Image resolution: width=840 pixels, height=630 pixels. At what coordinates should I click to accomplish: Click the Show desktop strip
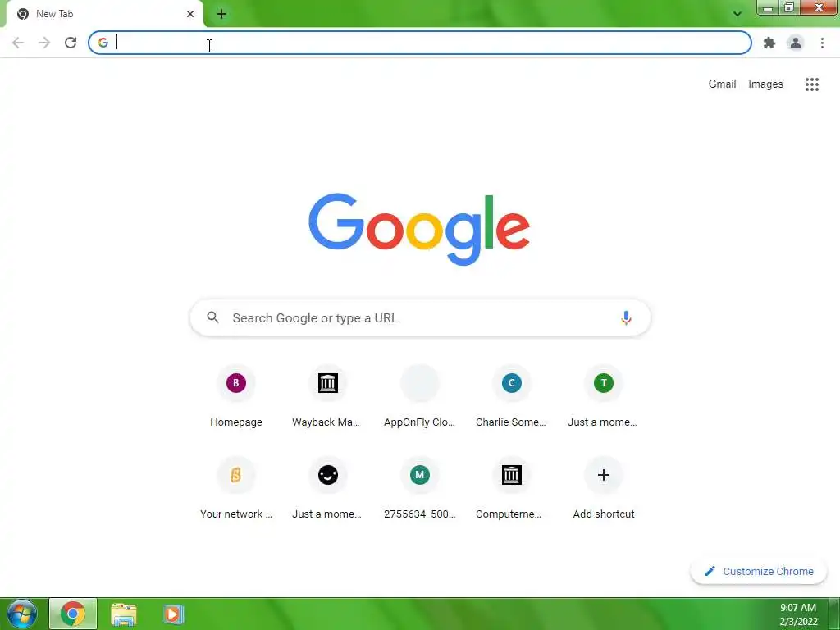click(834, 614)
